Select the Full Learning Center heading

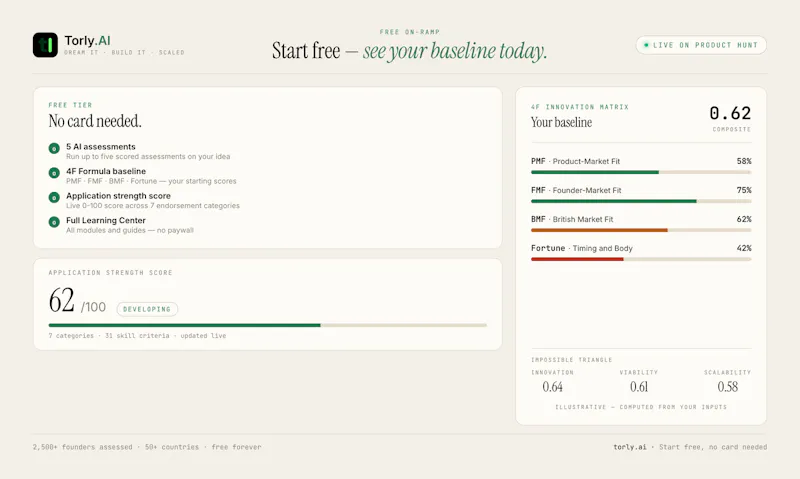pyautogui.click(x=106, y=220)
